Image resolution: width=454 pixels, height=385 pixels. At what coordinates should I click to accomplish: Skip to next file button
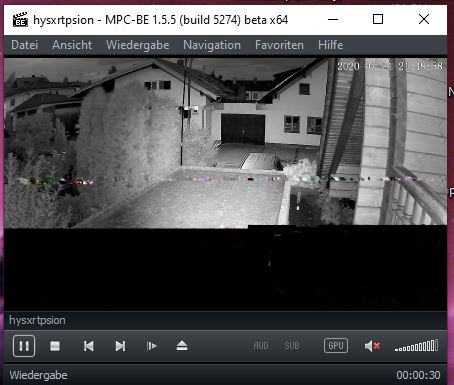tap(120, 346)
